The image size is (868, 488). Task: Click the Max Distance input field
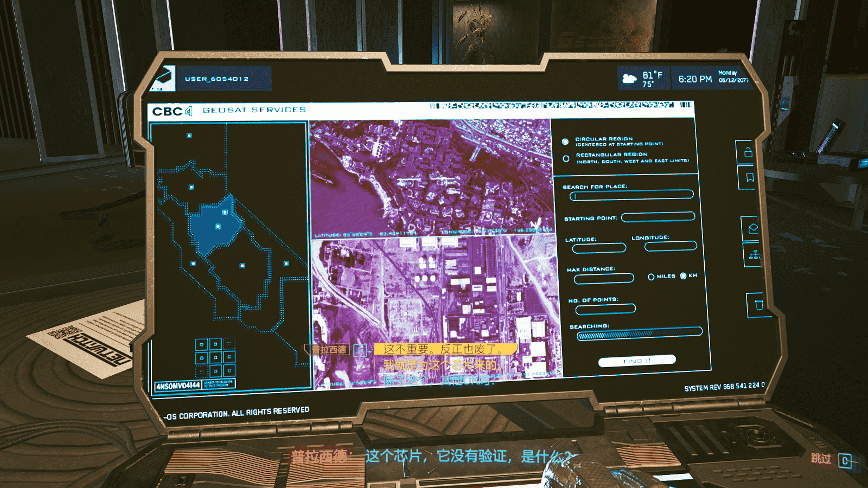604,279
